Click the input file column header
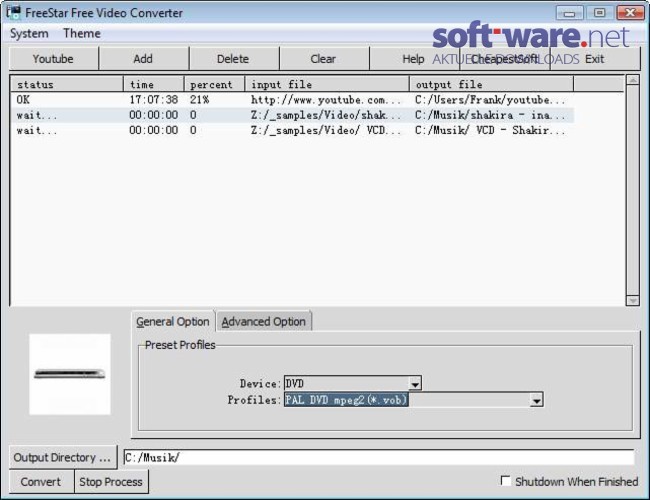The image size is (650, 500). [x=327, y=84]
